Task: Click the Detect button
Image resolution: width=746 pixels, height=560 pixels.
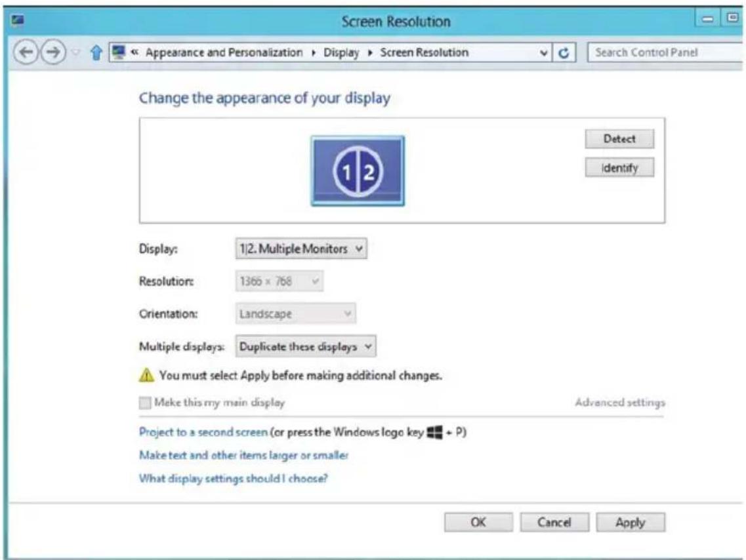Action: [619, 139]
